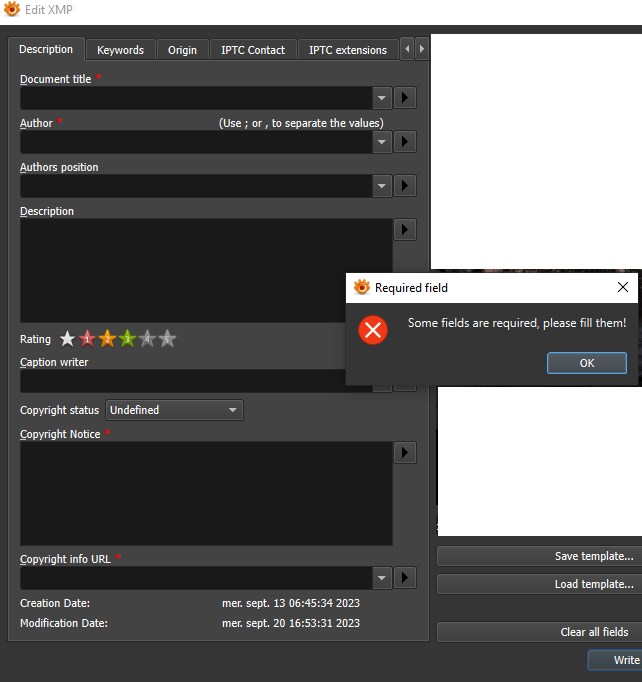Open the IPTC Contact tab
This screenshot has width=642, height=682.
(x=253, y=50)
